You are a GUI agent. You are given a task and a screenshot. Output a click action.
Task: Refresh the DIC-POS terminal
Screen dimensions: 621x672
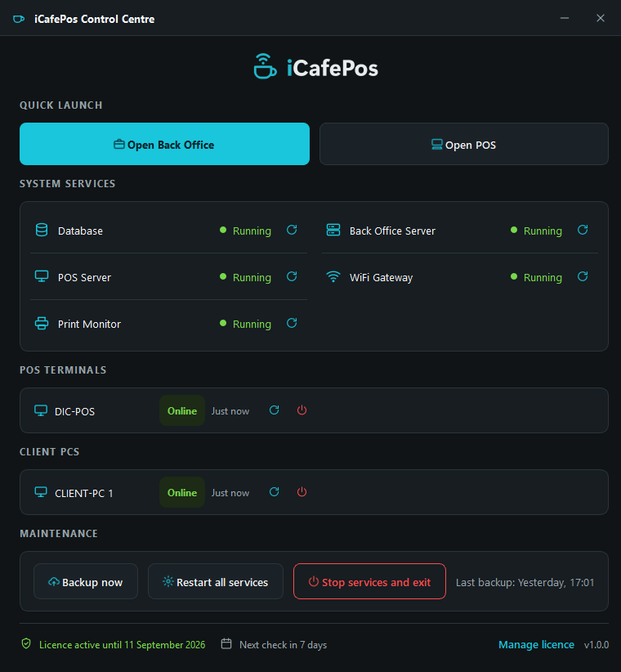(274, 410)
